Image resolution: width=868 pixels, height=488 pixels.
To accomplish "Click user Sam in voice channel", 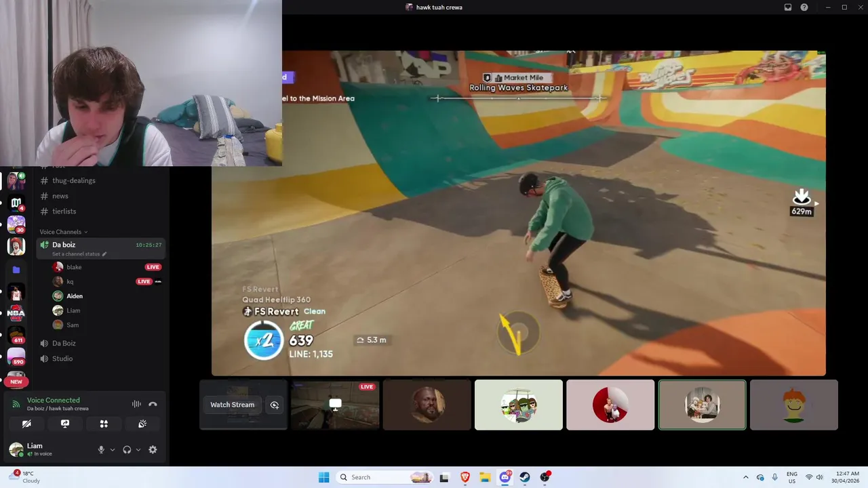I will [72, 325].
